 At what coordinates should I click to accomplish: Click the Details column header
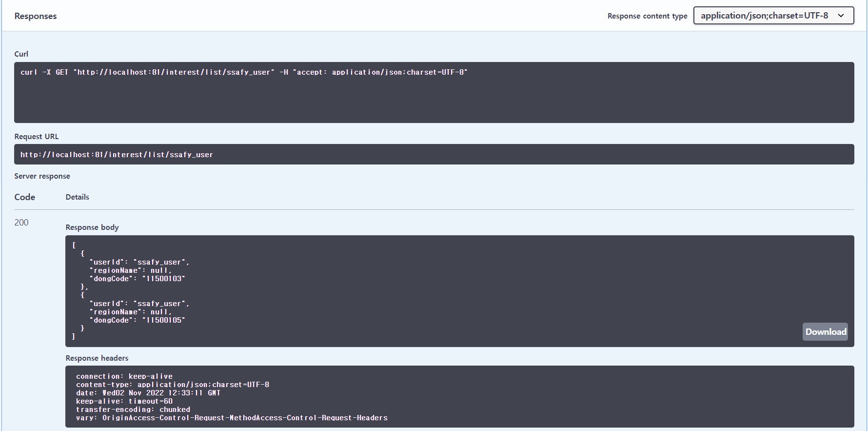coord(78,197)
